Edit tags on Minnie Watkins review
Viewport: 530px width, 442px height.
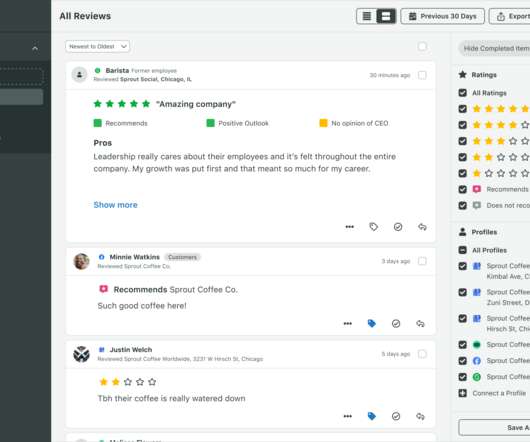tap(371, 323)
